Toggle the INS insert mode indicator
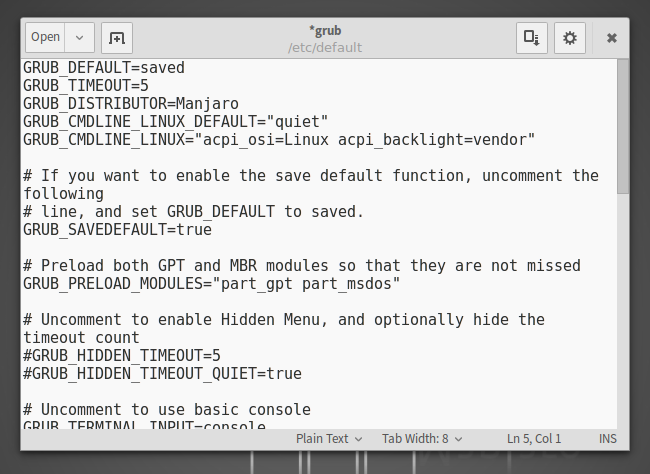This screenshot has height=474, width=650. click(x=608, y=439)
